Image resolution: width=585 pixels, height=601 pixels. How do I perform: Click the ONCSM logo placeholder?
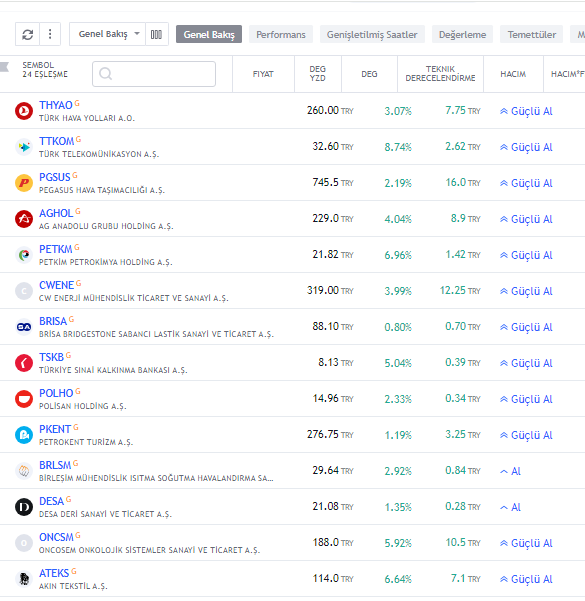[x=24, y=543]
